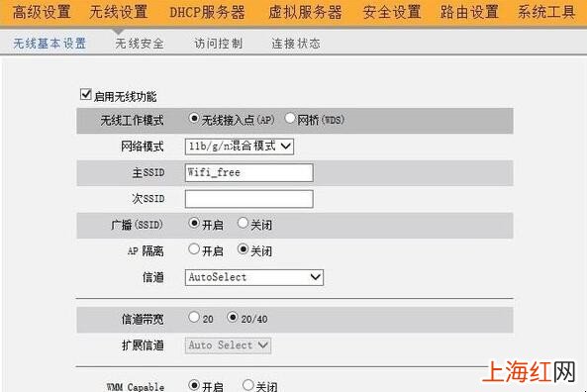This screenshot has width=587, height=392.
Task: Select 开启 for 广播(SSID)
Action: [x=194, y=223]
